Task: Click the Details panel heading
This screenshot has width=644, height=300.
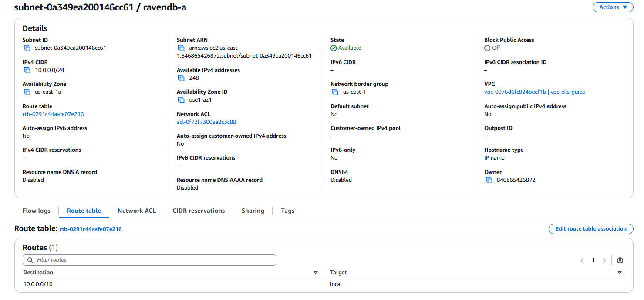Action: tap(35, 28)
